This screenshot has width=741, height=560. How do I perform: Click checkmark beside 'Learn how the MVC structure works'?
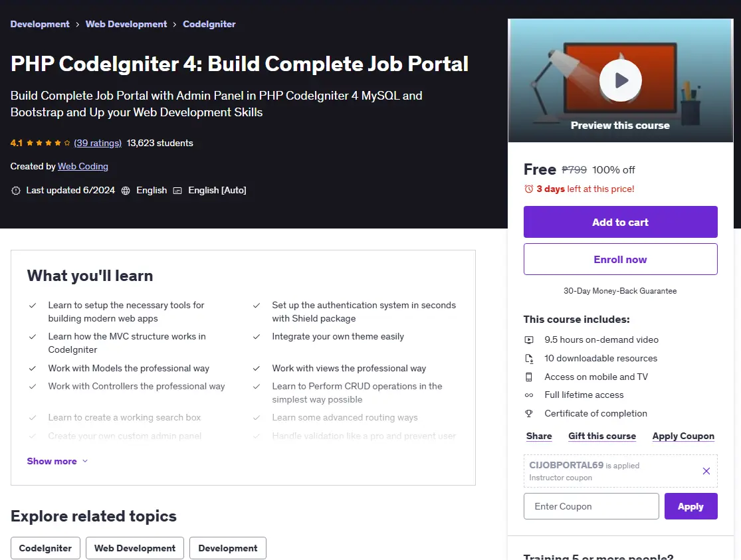click(33, 337)
